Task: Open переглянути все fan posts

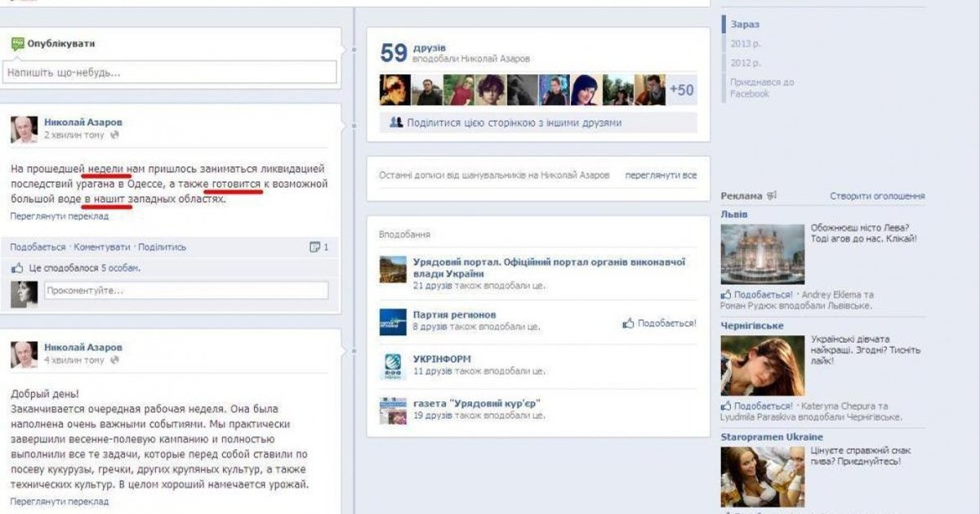Action: [661, 175]
